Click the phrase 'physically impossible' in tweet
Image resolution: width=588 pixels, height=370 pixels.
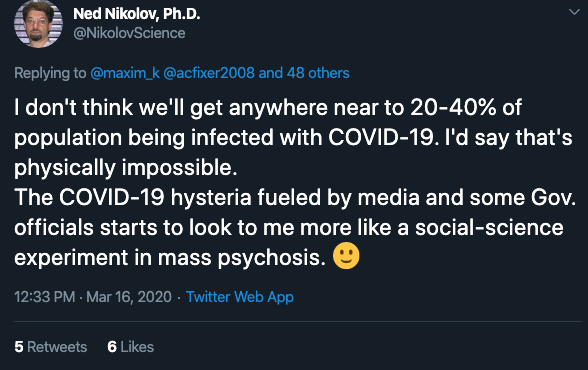[125, 168]
